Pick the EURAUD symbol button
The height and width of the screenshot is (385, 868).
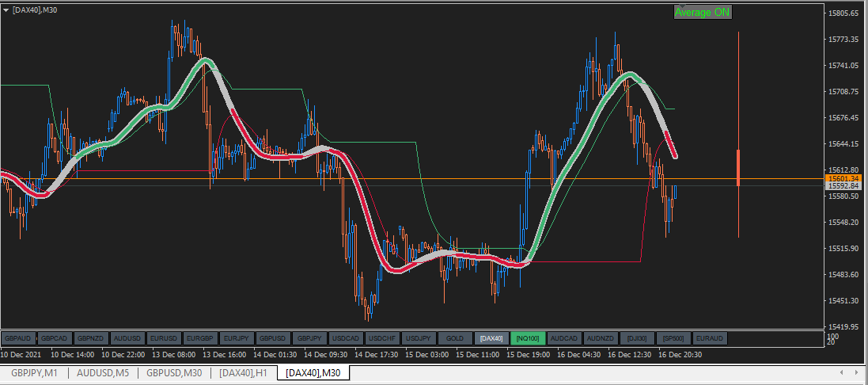pos(710,338)
